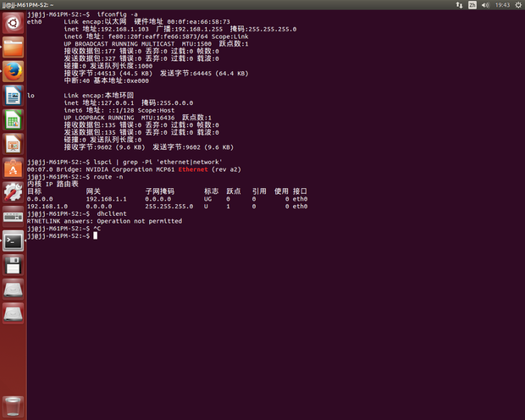Screen dimensions: 525x420
Task: Launch LibreOffice Impress presentation
Action: tap(13, 143)
